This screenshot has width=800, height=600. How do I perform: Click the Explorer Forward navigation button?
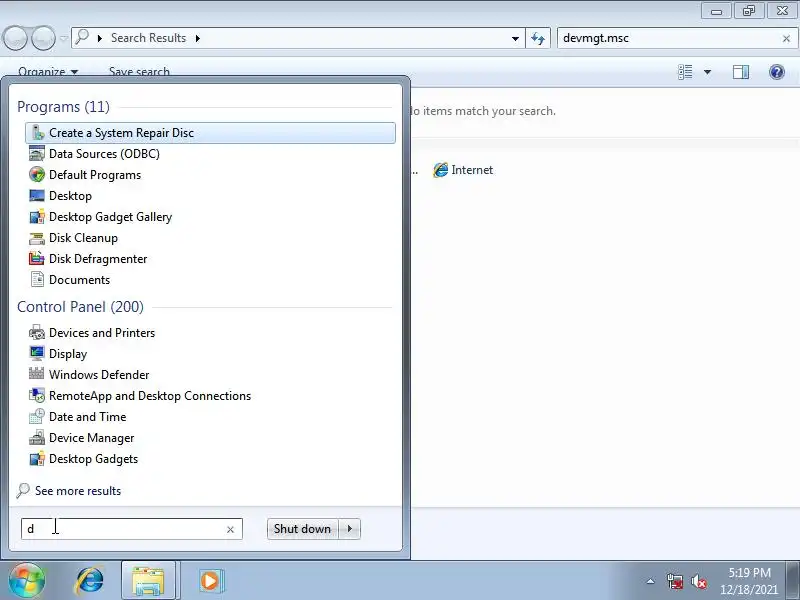point(44,38)
